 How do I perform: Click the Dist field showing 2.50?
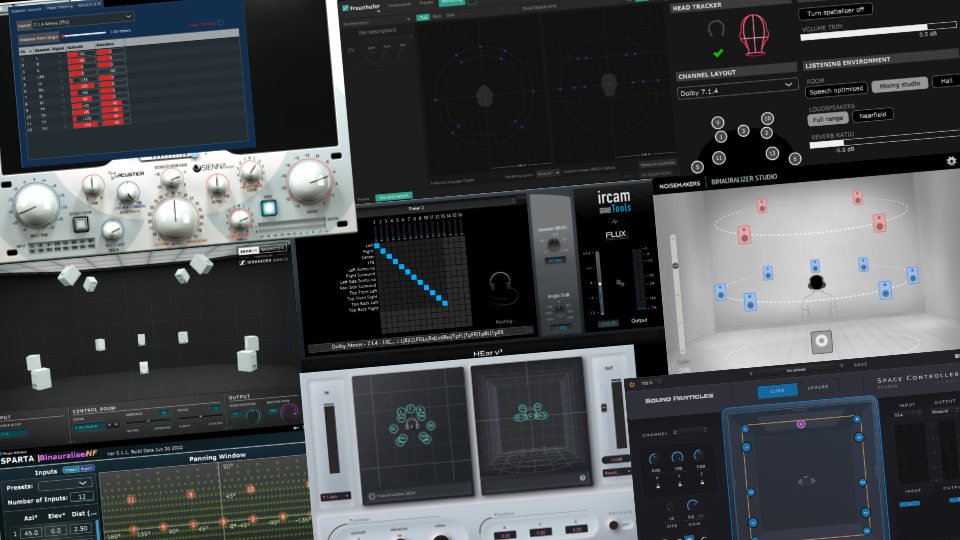click(x=80, y=528)
